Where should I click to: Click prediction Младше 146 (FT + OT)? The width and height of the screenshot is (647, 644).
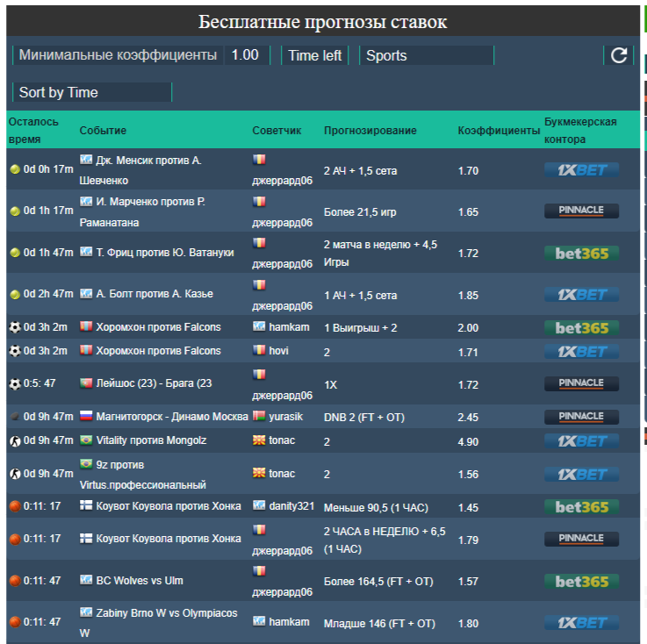pyautogui.click(x=379, y=624)
